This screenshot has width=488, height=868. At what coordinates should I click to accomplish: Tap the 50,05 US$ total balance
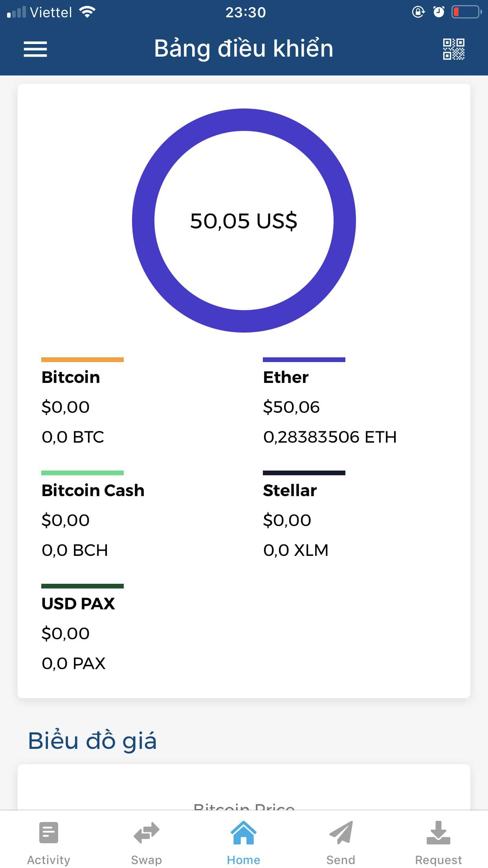[244, 221]
